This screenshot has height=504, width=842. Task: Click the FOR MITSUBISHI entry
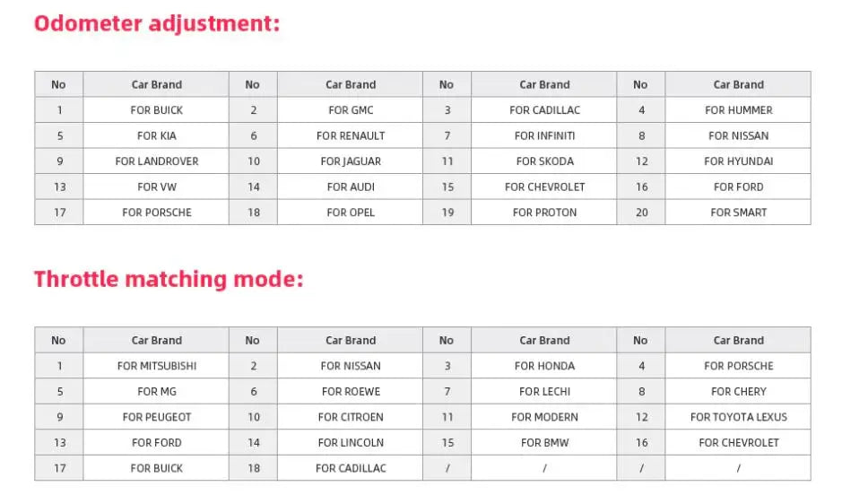coord(157,366)
